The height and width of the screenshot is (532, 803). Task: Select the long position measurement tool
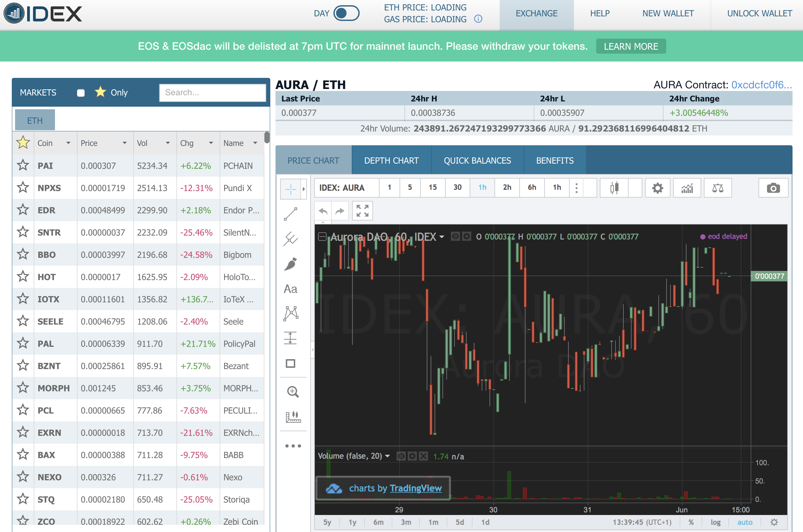(291, 338)
